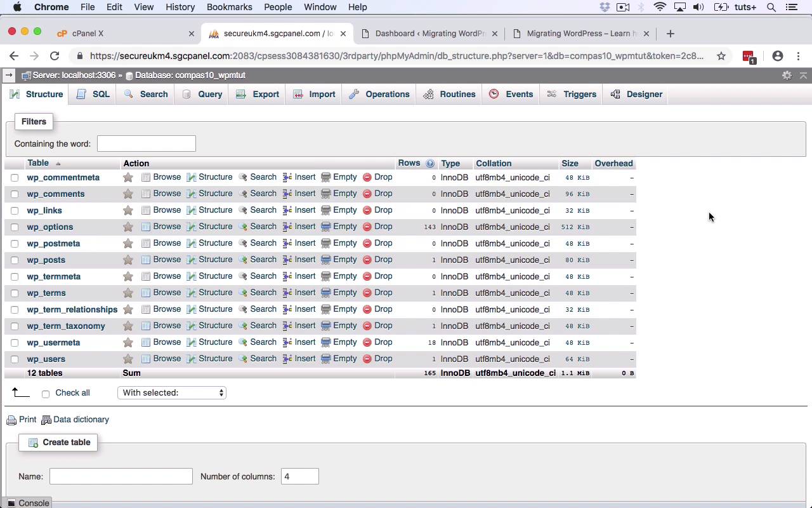
Task: Open the wp_term_relationships table link
Action: click(72, 309)
